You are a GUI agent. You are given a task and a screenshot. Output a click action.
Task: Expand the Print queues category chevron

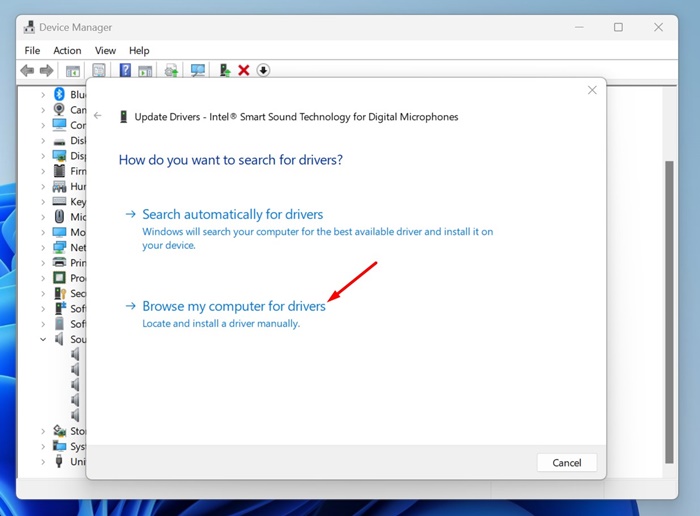point(43,263)
